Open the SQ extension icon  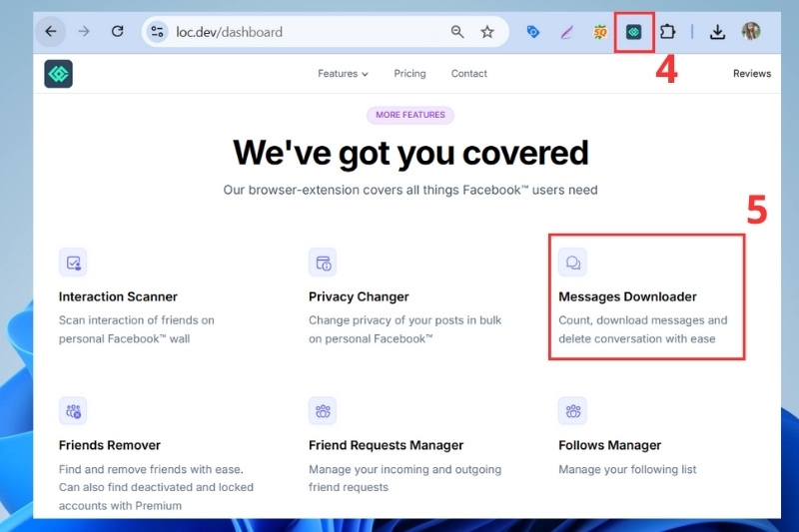[x=600, y=32]
